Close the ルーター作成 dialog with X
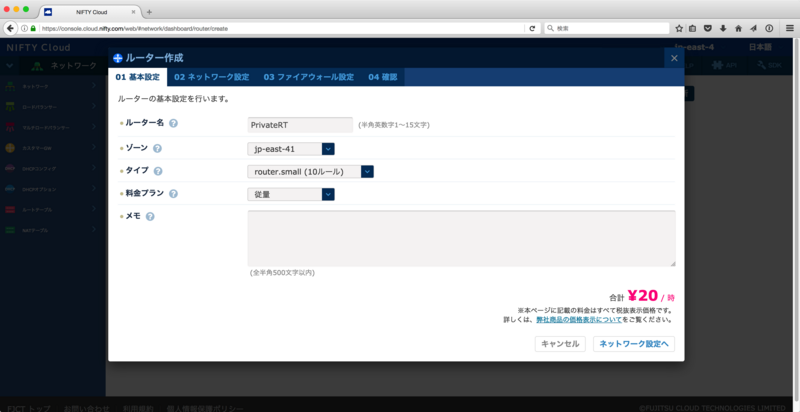Image resolution: width=800 pixels, height=412 pixels. click(x=674, y=58)
